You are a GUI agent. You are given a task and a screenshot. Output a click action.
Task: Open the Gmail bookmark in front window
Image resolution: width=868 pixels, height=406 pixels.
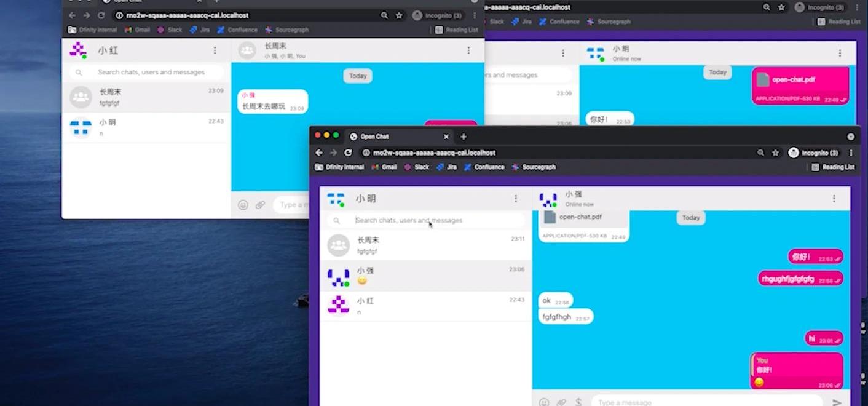(384, 167)
